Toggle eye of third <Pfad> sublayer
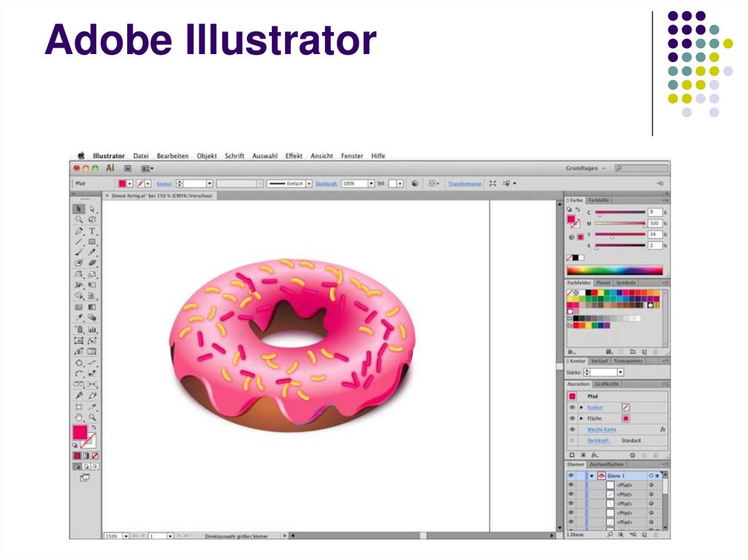The width and height of the screenshot is (748, 560). pyautogui.click(x=571, y=503)
